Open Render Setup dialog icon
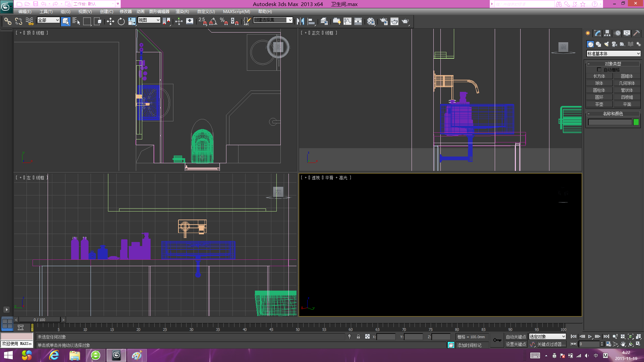Image resolution: width=644 pixels, height=362 pixels. point(384,21)
